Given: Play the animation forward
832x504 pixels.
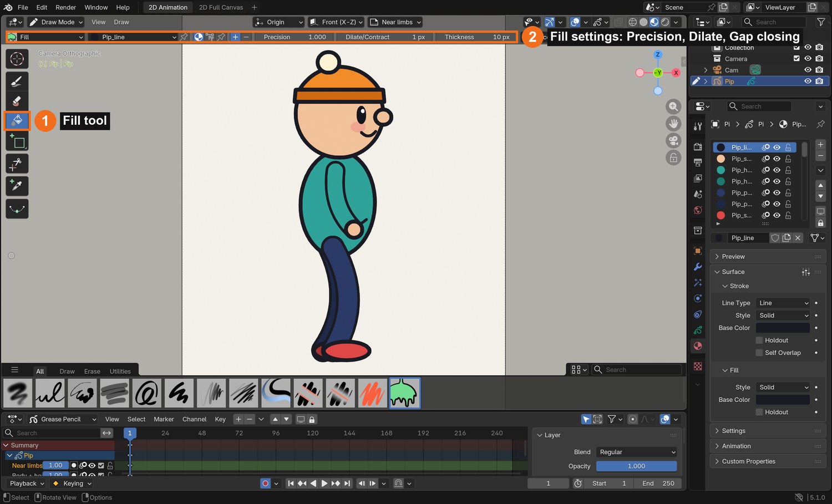Looking at the screenshot, I should coord(324,483).
